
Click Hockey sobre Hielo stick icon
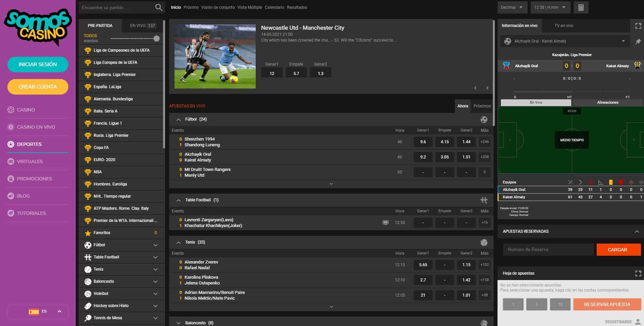88,306
